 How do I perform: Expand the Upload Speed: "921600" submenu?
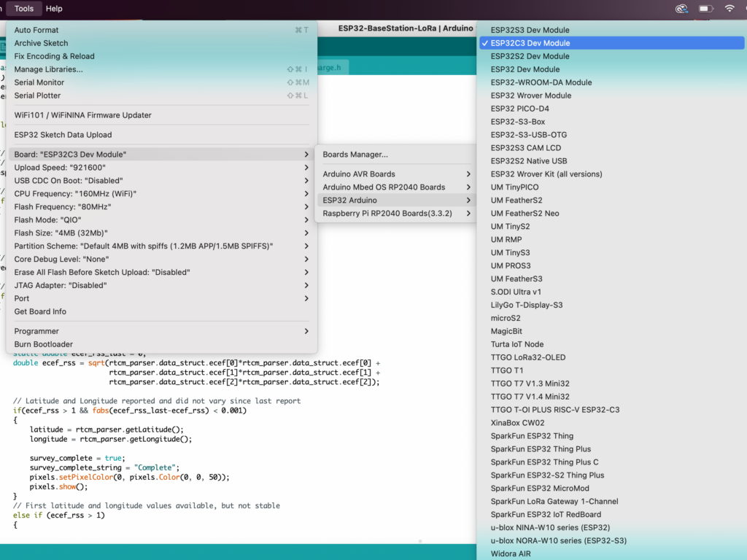click(161, 168)
